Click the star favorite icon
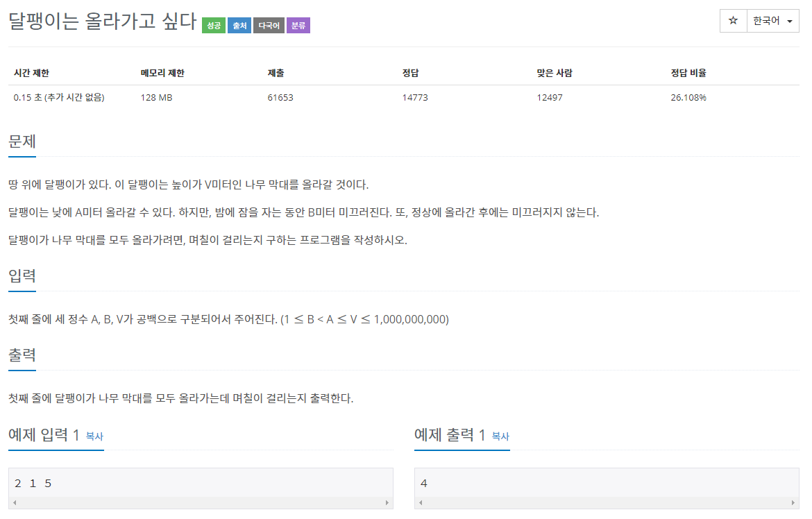 click(733, 21)
